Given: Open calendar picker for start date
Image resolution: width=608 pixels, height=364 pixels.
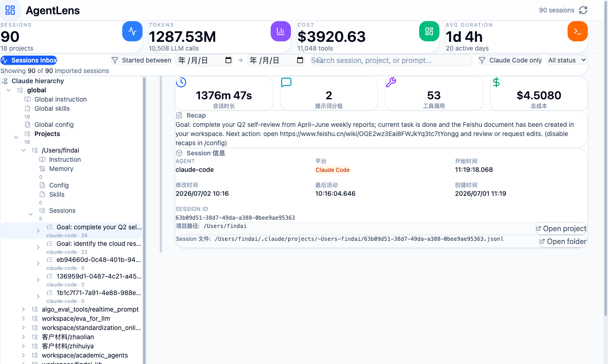Looking at the screenshot, I should tap(228, 60).
